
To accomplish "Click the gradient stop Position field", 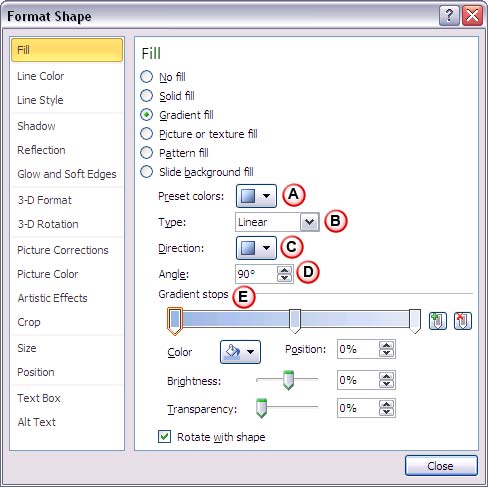I will click(358, 349).
